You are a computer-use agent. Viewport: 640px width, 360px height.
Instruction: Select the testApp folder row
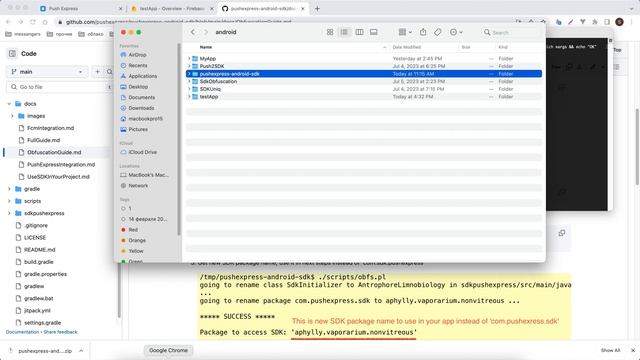(x=364, y=97)
